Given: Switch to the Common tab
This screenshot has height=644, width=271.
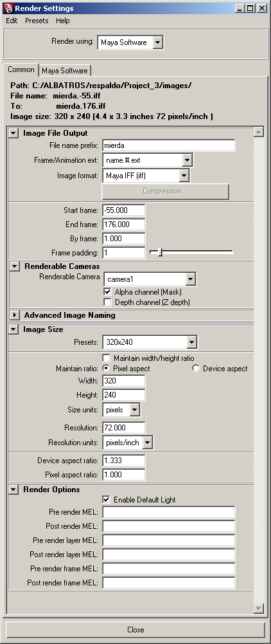Looking at the screenshot, I should pos(21,69).
